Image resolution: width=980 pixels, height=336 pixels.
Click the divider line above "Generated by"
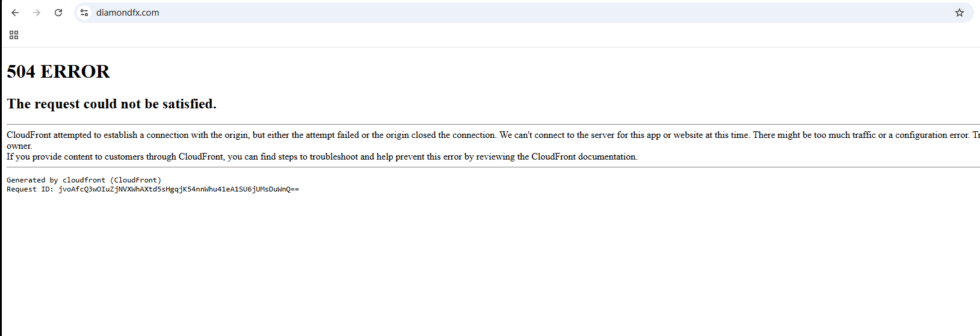481,167
